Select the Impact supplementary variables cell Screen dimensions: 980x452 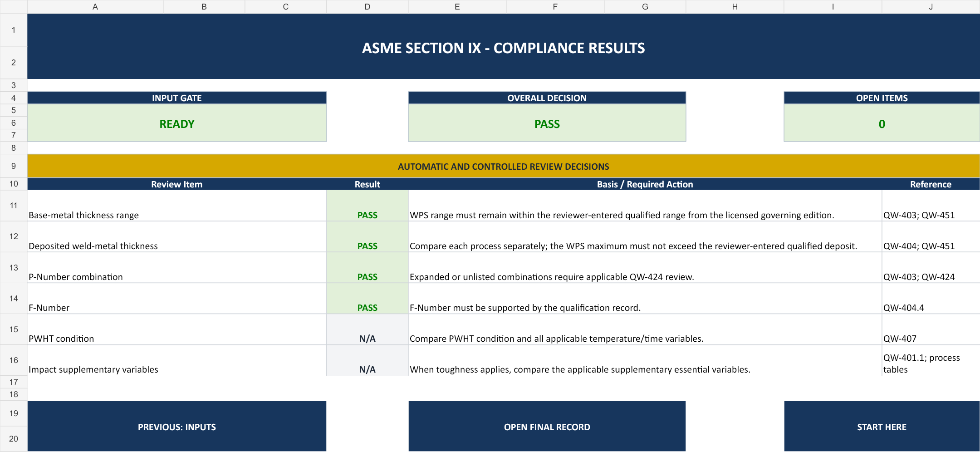coord(177,360)
